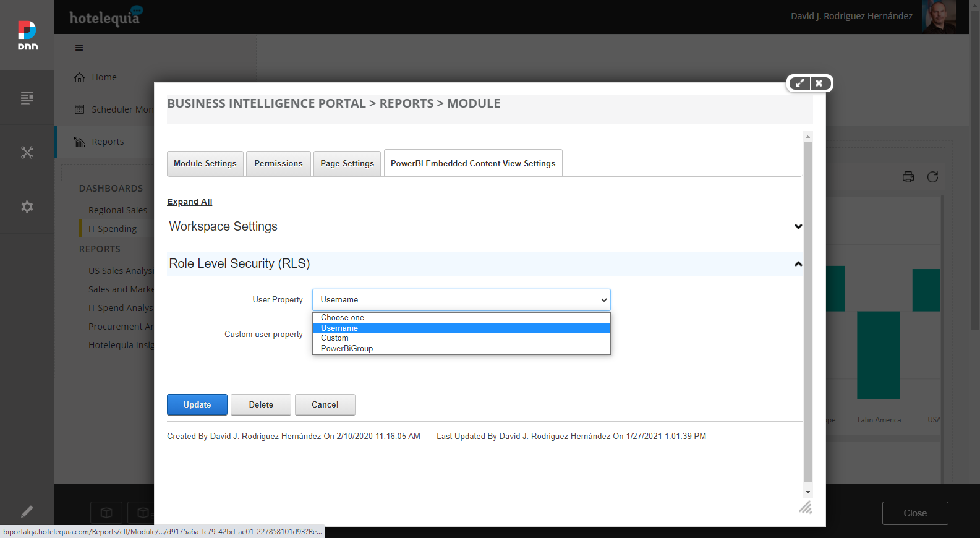
Task: Click the Workspace Settings heading
Action: (223, 226)
